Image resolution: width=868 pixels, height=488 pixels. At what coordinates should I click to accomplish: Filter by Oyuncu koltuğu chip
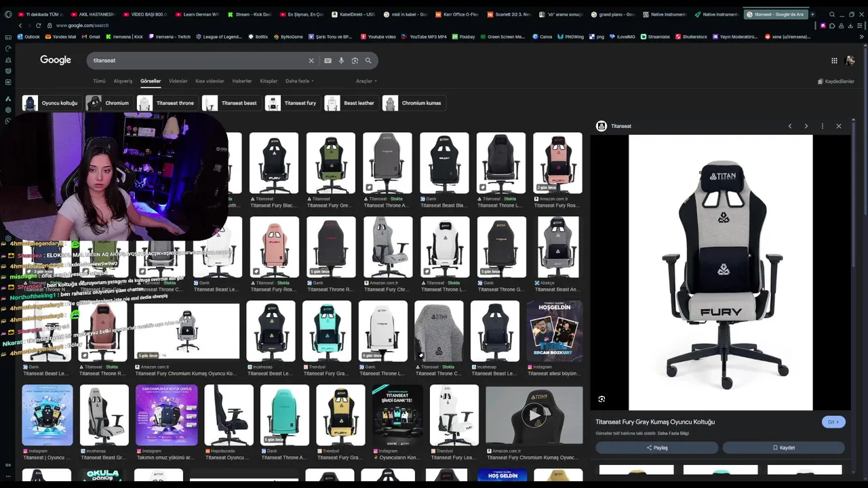click(x=51, y=103)
